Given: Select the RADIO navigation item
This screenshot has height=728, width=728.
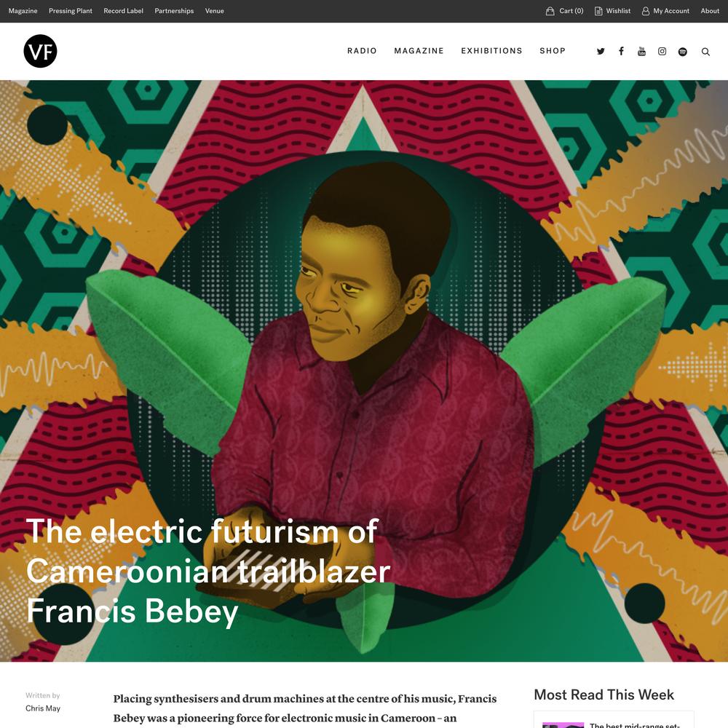Looking at the screenshot, I should (362, 51).
